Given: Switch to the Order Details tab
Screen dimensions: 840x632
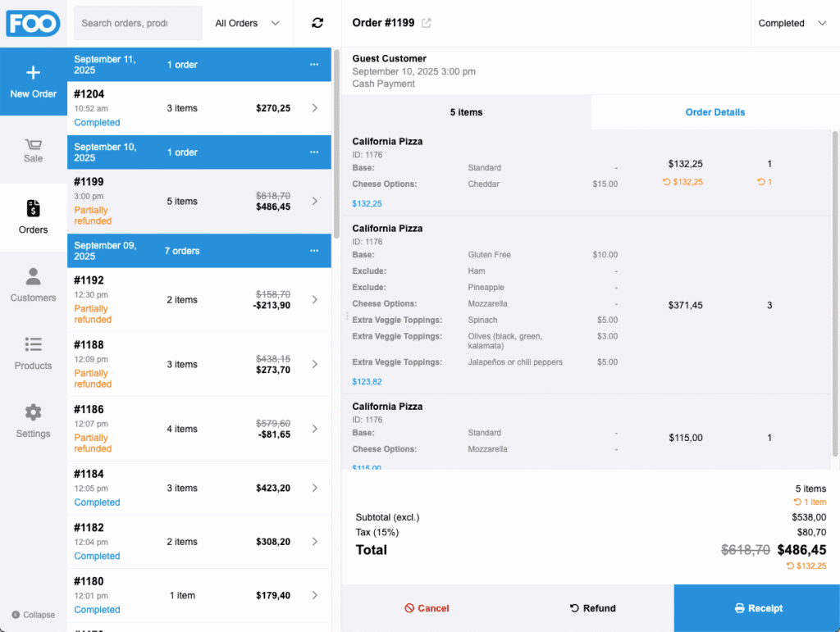Looking at the screenshot, I should coord(714,112).
